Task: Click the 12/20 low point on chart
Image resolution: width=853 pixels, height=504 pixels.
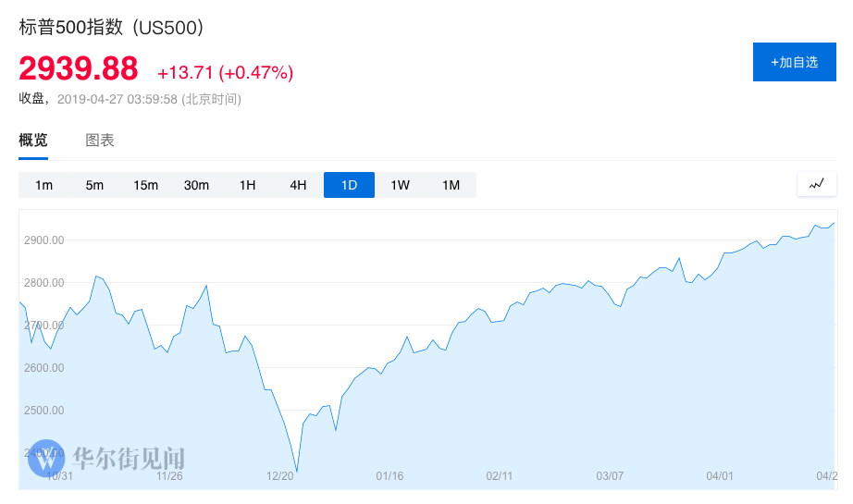Action: coord(297,471)
